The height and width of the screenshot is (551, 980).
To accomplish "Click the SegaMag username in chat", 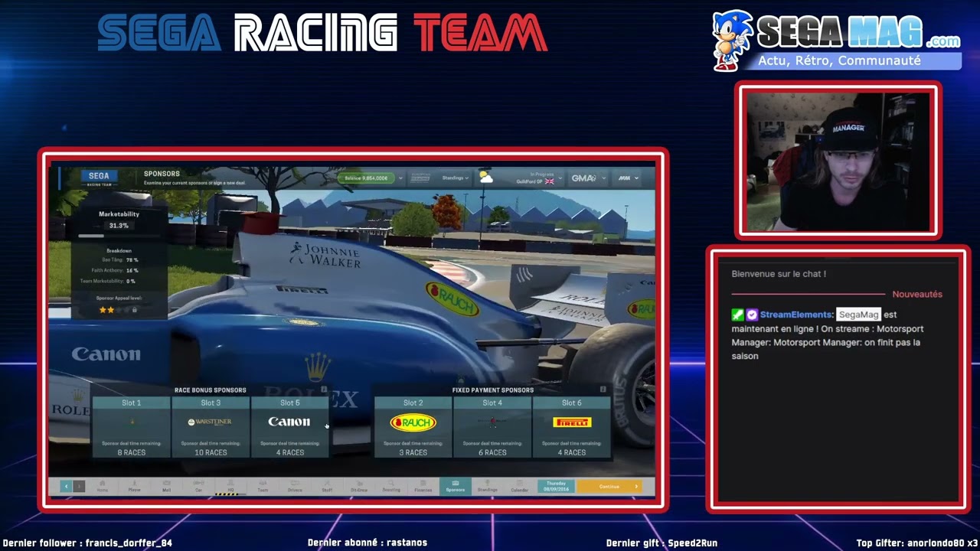I will point(858,315).
